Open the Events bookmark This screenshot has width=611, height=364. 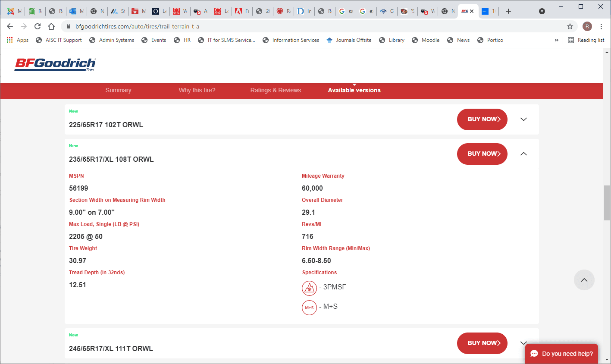click(154, 40)
